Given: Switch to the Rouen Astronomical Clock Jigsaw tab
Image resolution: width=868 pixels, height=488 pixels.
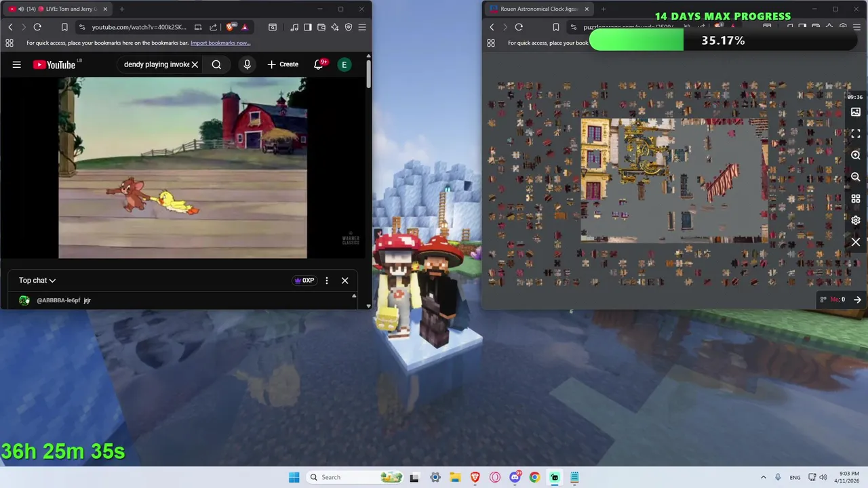Looking at the screenshot, I should pyautogui.click(x=539, y=9).
